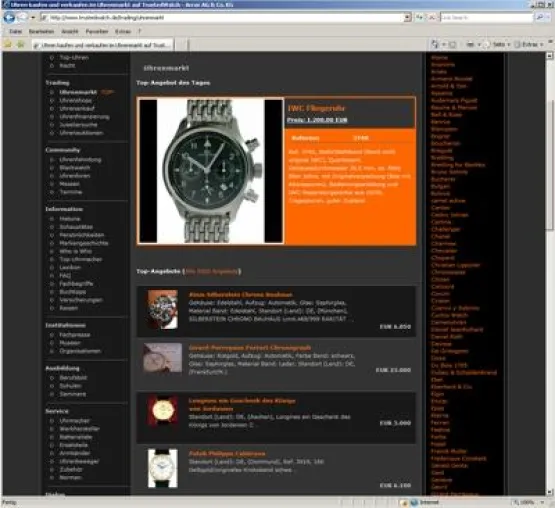Open the IWC Fliegeruhr offer title

(316, 108)
